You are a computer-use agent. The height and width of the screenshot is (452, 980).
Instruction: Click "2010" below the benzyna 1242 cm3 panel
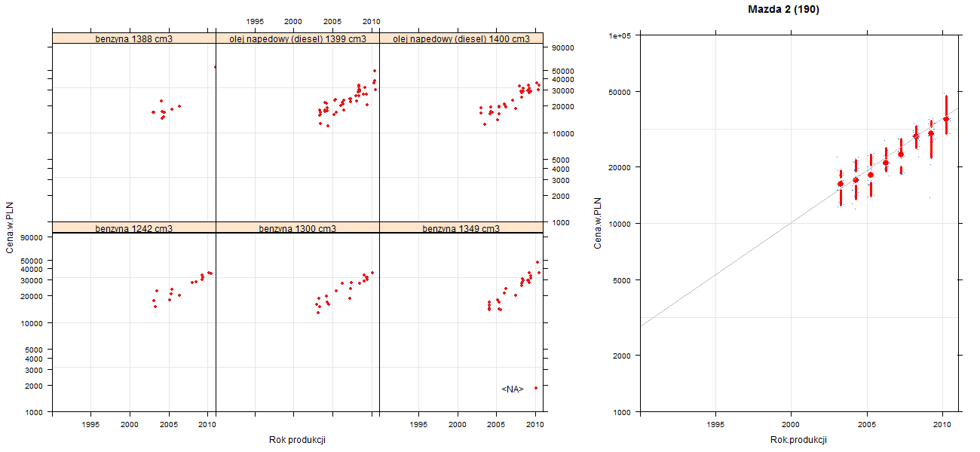(x=208, y=425)
